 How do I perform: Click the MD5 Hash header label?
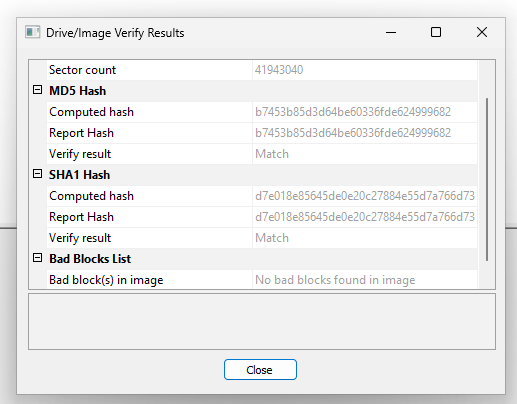(x=77, y=91)
